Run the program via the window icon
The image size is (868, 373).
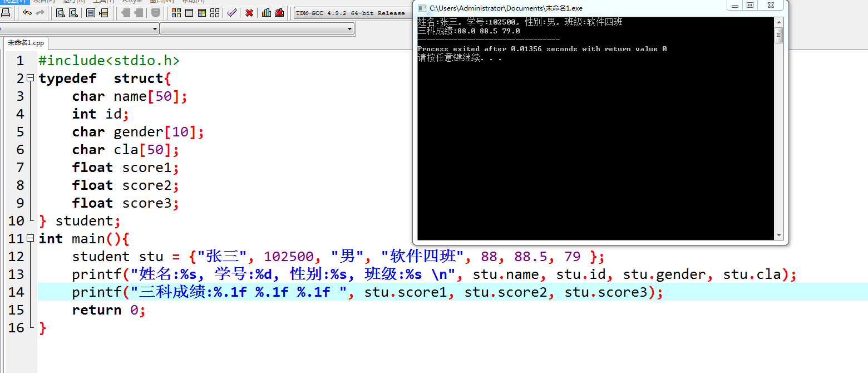[189, 13]
